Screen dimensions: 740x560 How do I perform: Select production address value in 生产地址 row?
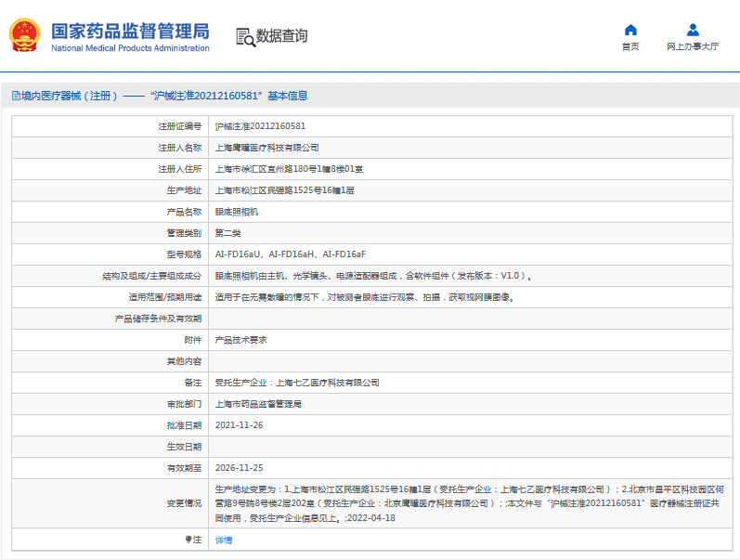(x=285, y=190)
